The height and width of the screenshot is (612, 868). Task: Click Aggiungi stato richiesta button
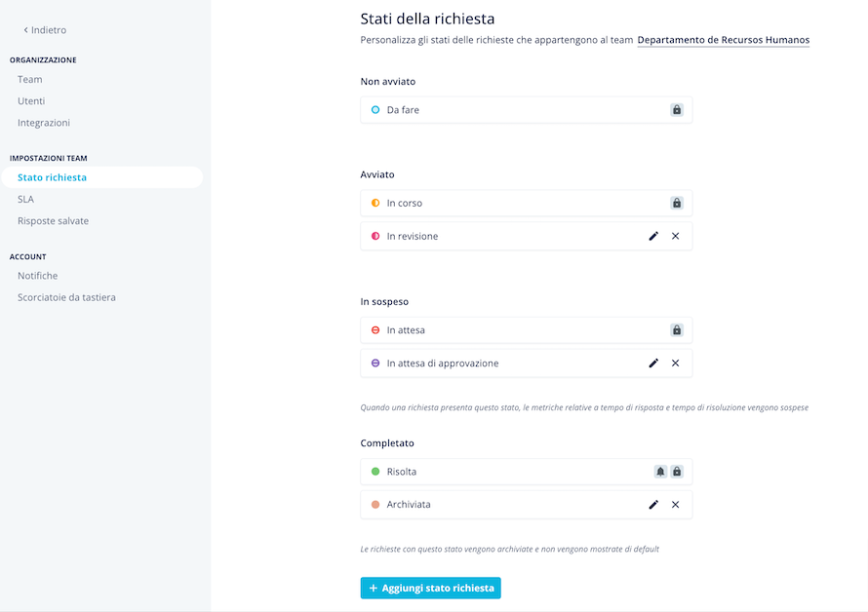[431, 589]
